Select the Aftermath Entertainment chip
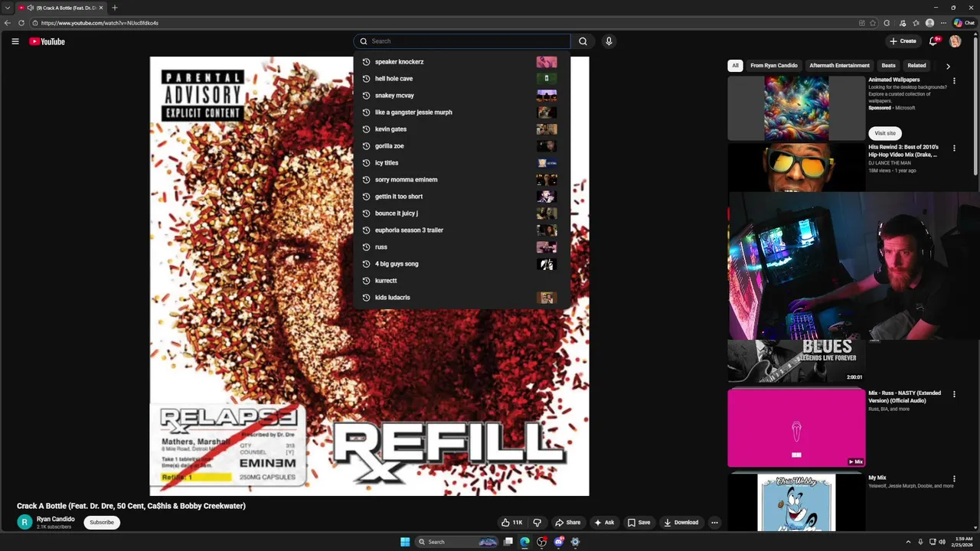This screenshot has width=980, height=551. [x=839, y=66]
